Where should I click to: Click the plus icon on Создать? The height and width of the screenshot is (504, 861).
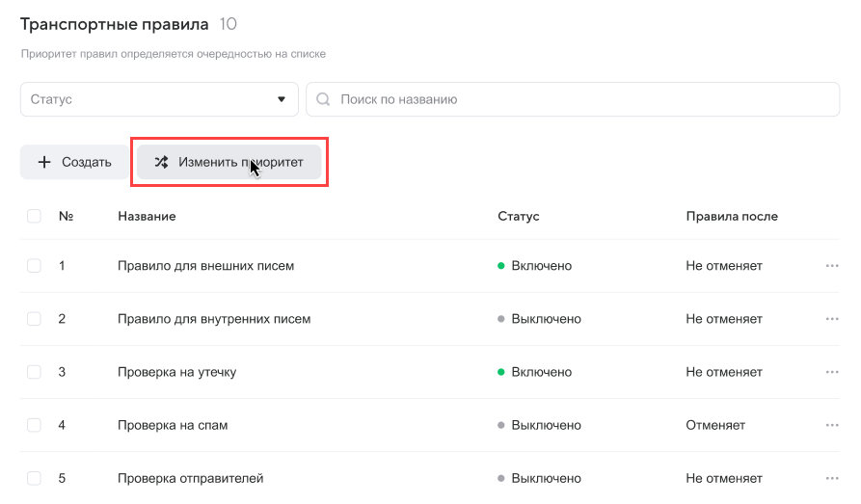(44, 162)
